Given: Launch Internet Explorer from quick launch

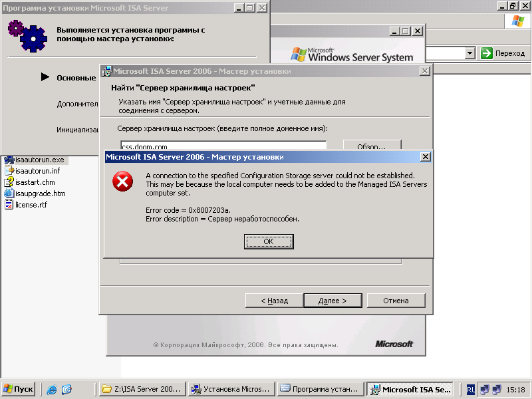Looking at the screenshot, I should pos(52,389).
